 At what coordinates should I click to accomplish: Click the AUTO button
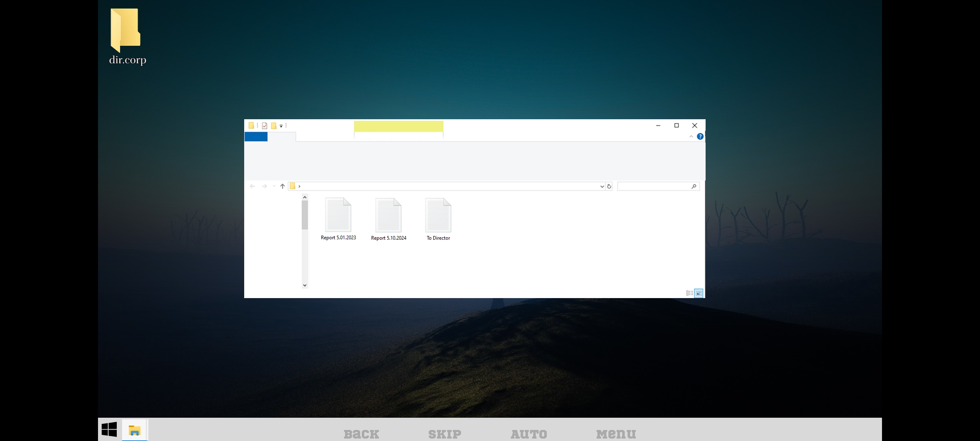[x=529, y=434]
